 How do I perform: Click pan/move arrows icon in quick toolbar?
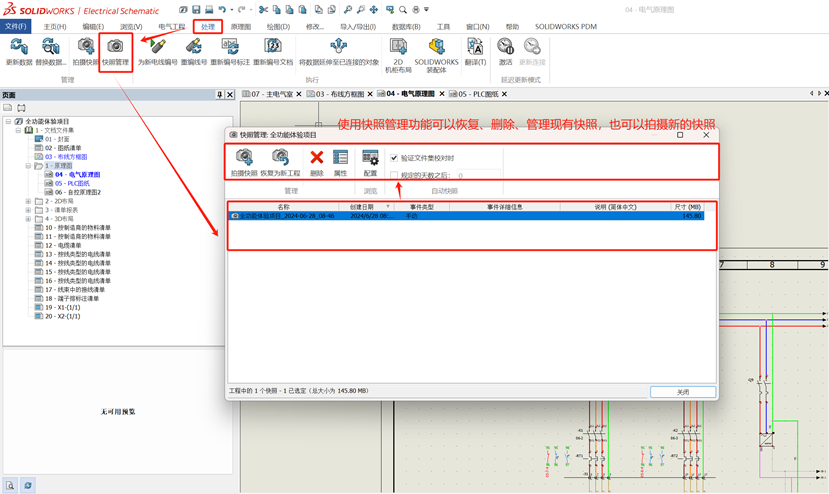(373, 10)
